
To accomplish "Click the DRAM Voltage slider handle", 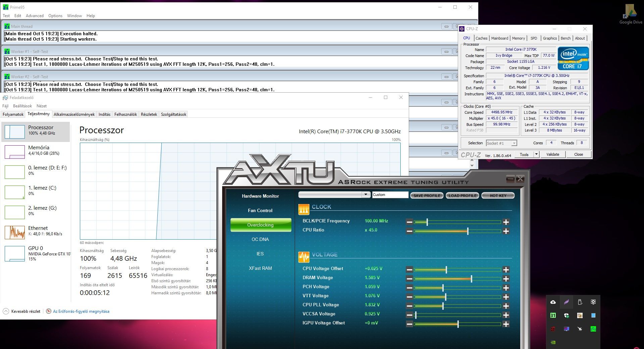I will pos(471,279).
